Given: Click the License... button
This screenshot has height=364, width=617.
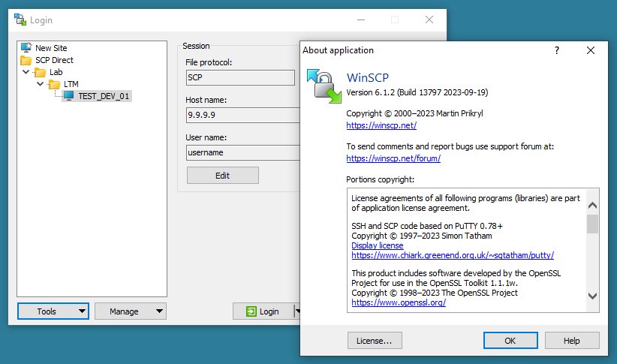Looking at the screenshot, I should click(x=375, y=341).
